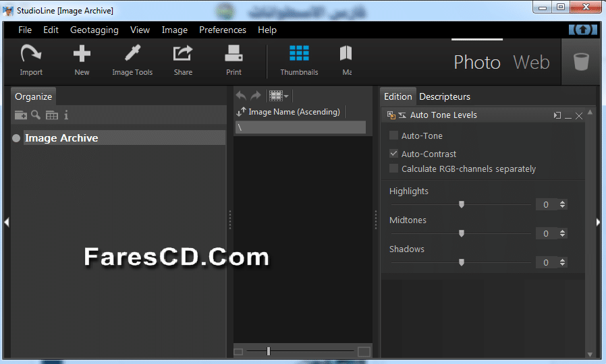Uncheck the Auto-Contrast checkbox
Viewport: 606px width, 364px height.
pos(393,154)
